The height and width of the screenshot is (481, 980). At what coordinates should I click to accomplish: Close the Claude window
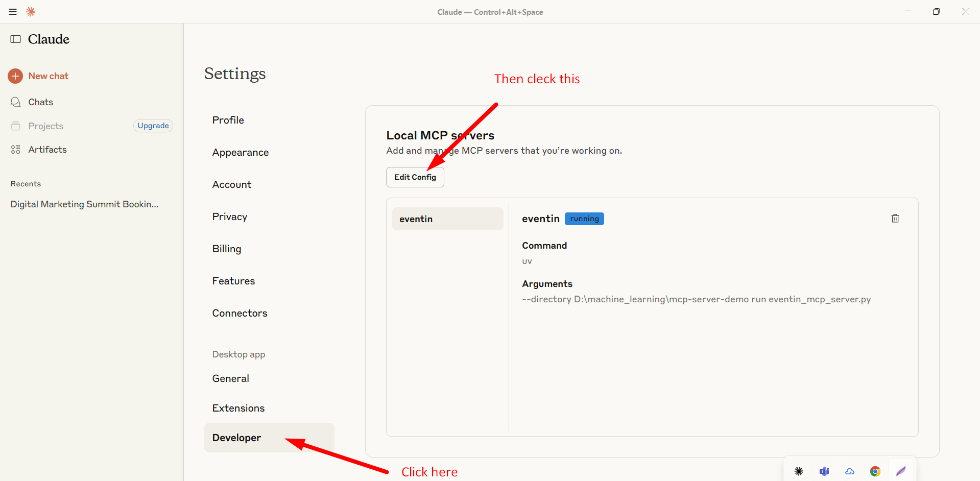point(966,12)
